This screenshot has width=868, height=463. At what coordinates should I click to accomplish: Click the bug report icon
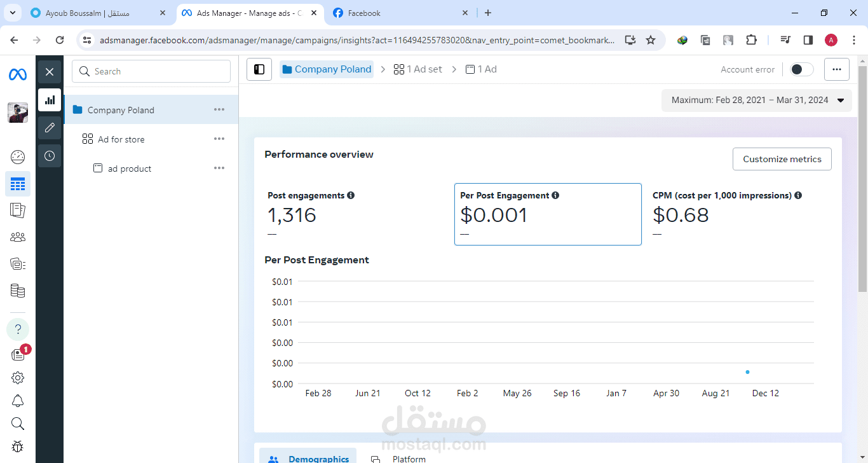click(18, 446)
